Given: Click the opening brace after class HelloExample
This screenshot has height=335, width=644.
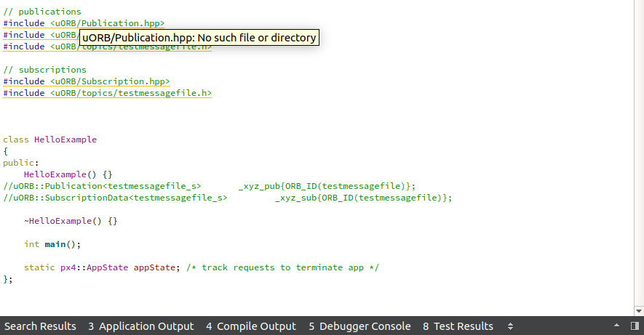Looking at the screenshot, I should [5, 151].
